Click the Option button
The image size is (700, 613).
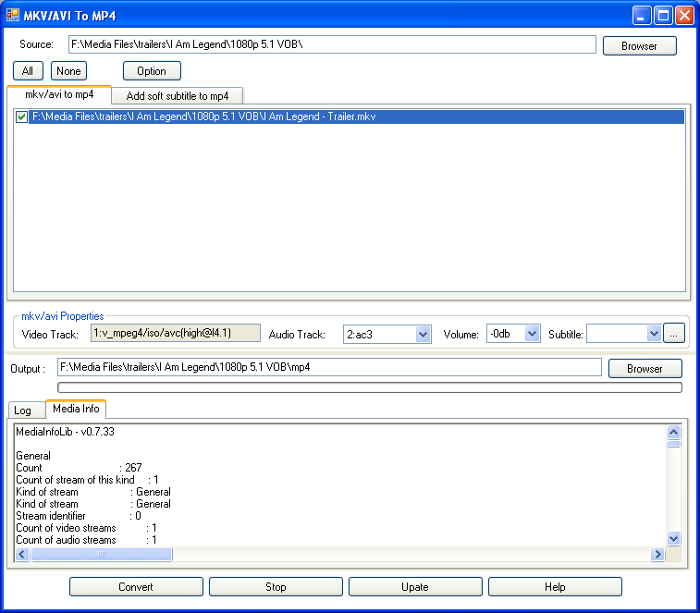click(x=152, y=71)
